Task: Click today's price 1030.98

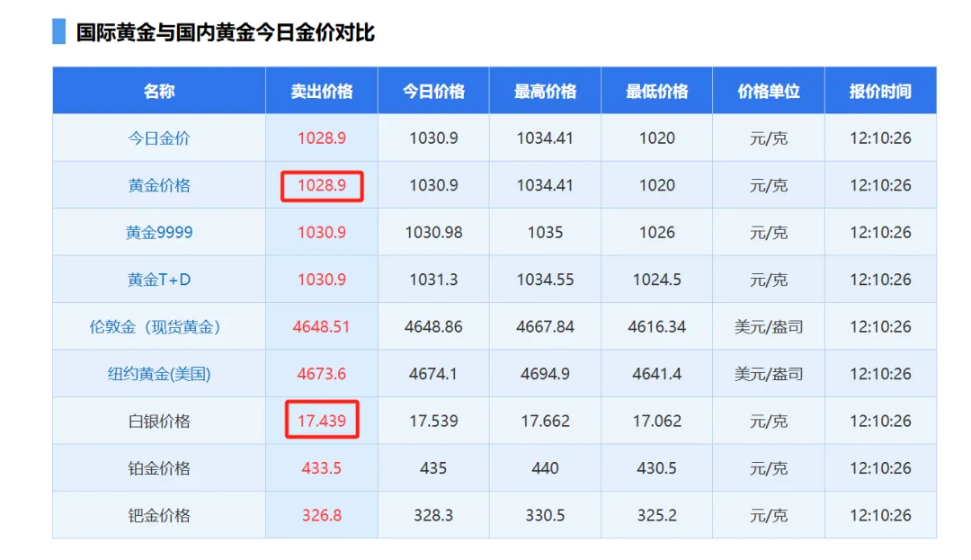Action: (x=433, y=232)
